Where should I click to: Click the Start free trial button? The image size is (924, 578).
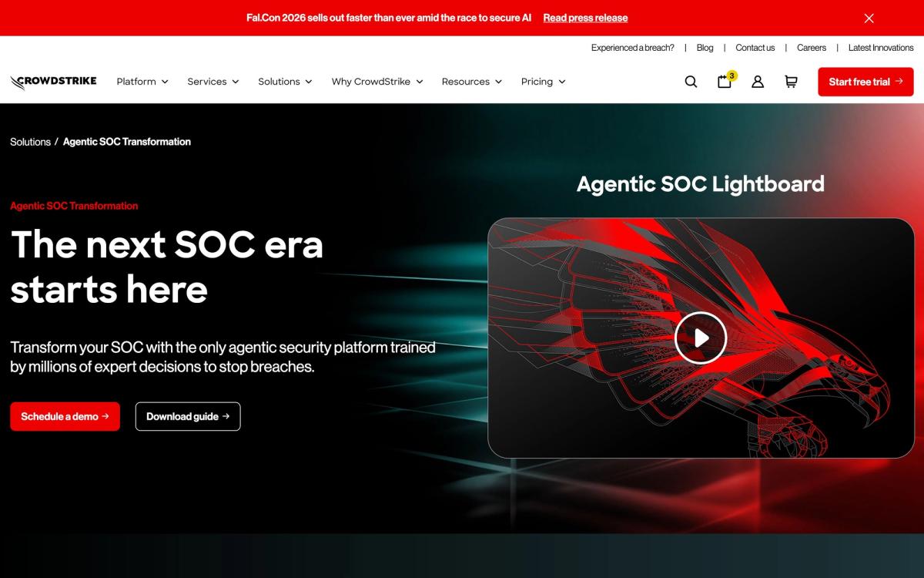865,82
